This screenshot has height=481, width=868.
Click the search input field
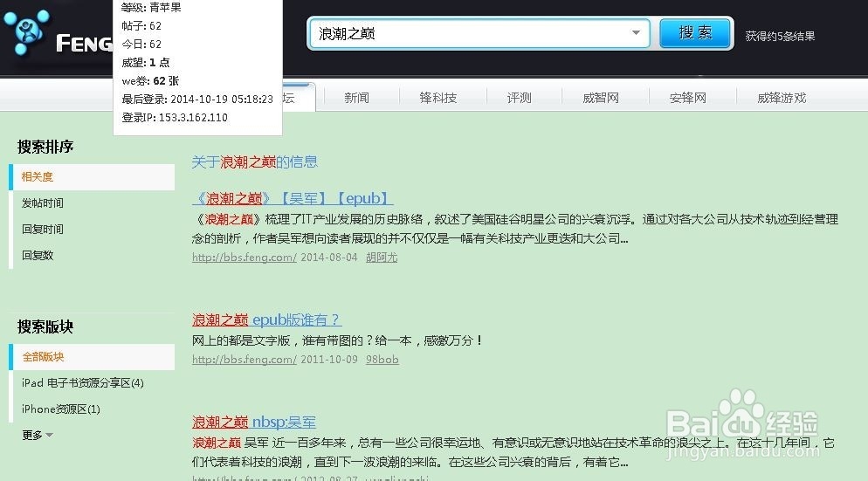(479, 34)
